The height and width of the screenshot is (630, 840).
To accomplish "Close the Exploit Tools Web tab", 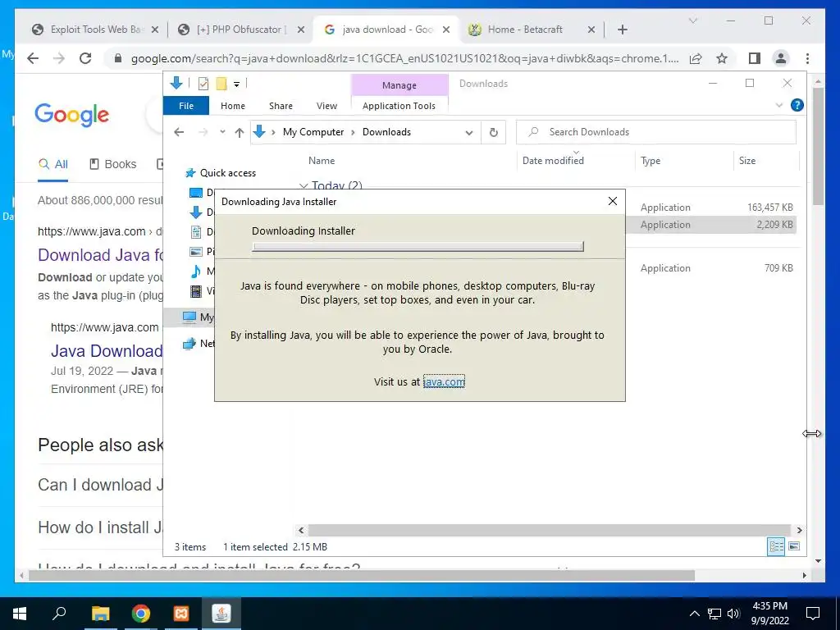I will pyautogui.click(x=155, y=30).
